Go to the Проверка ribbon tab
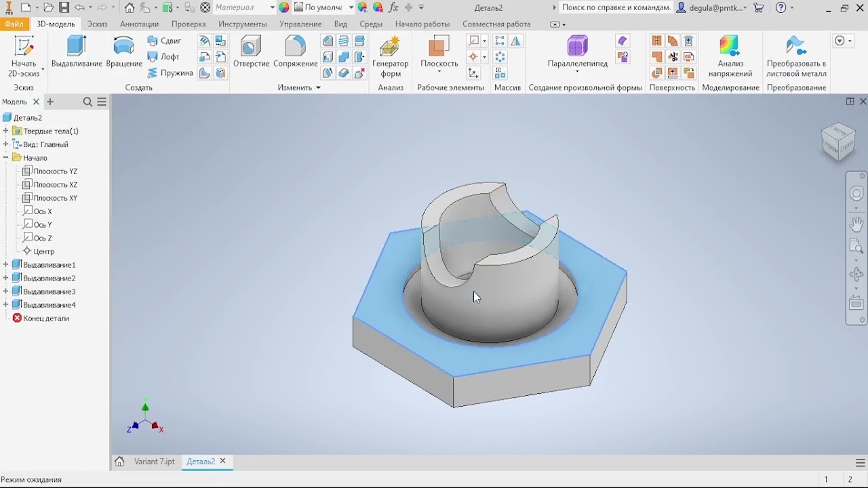 (189, 24)
